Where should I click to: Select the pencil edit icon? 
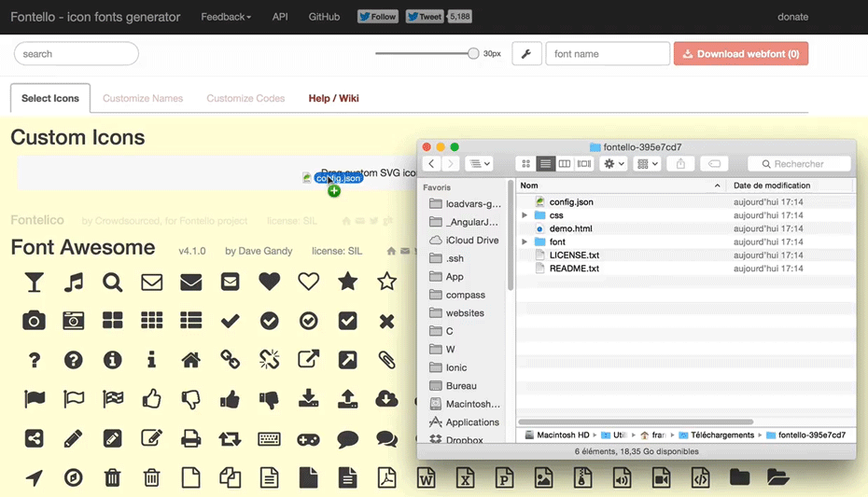[x=73, y=438]
